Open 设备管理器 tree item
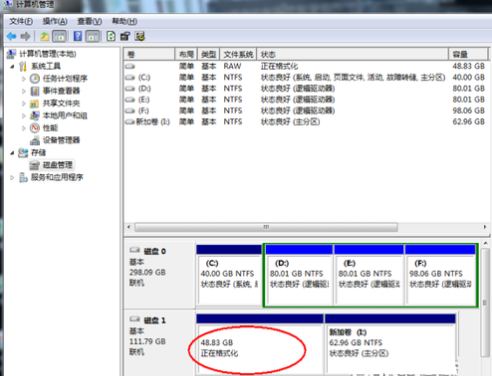The height and width of the screenshot is (376, 492). [61, 140]
